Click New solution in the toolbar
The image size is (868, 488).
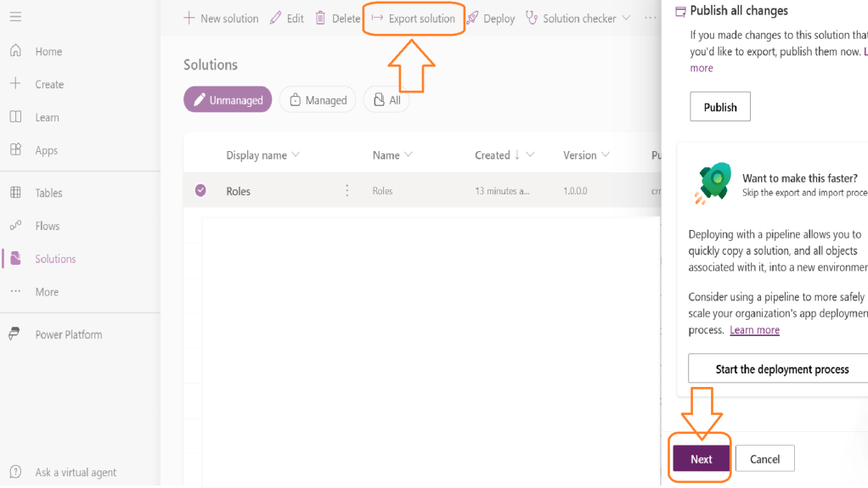[x=221, y=19]
